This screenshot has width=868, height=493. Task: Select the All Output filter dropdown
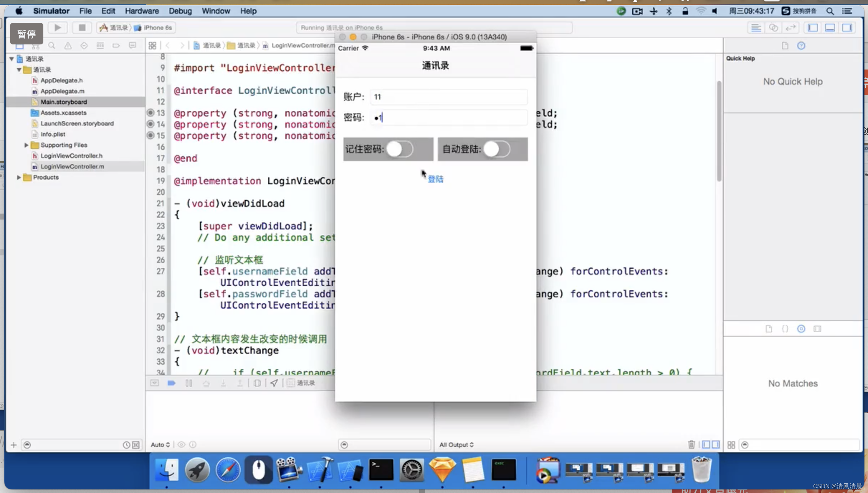coord(456,444)
